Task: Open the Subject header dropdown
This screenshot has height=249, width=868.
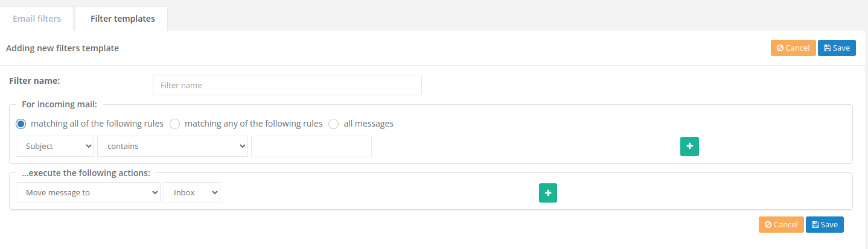Action: point(55,147)
